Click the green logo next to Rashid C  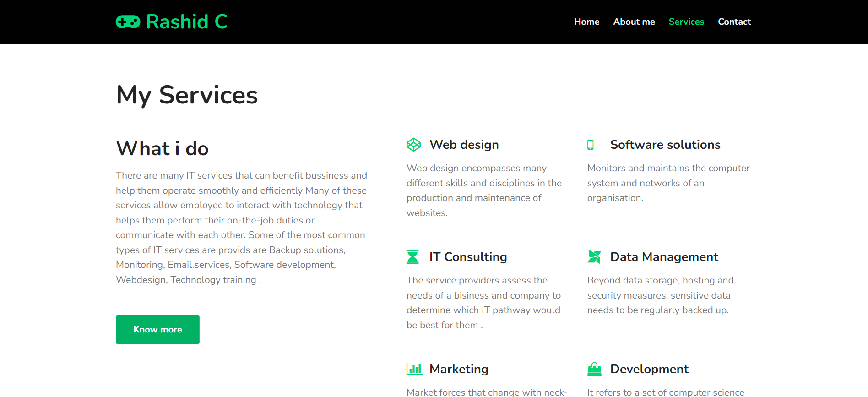[x=129, y=21]
